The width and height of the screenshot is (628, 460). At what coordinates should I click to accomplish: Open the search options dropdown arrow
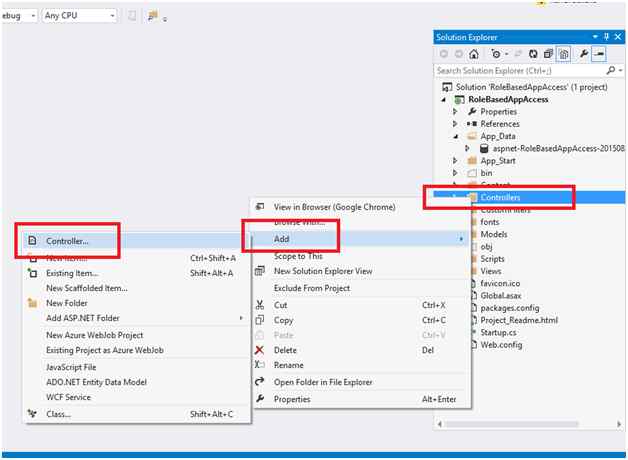[620, 70]
